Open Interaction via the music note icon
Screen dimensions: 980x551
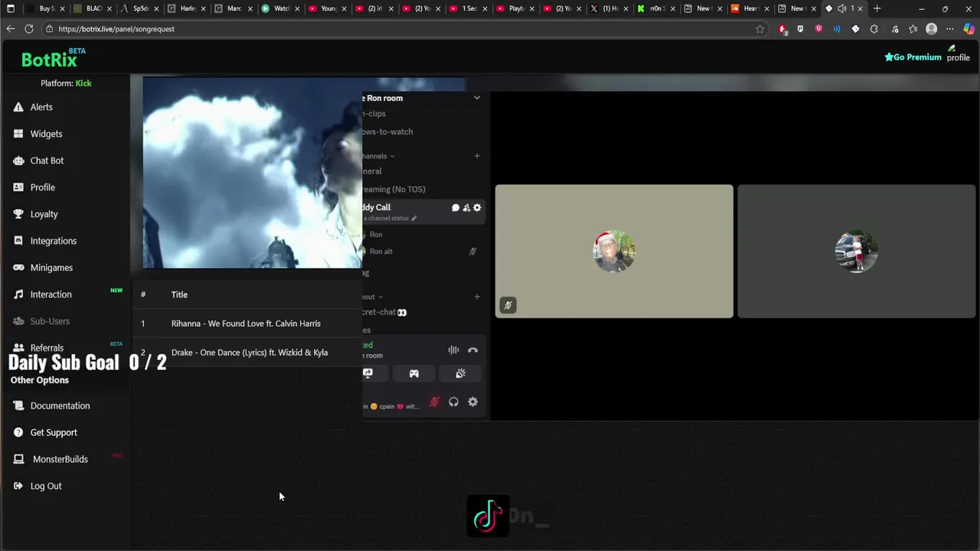coord(18,295)
